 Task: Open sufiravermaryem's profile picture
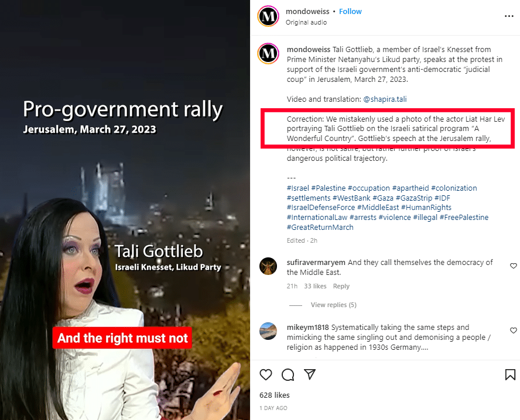coord(268,266)
